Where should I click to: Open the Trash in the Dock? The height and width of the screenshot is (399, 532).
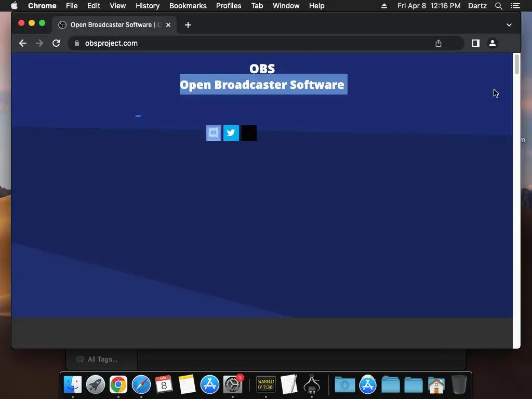coord(459,385)
